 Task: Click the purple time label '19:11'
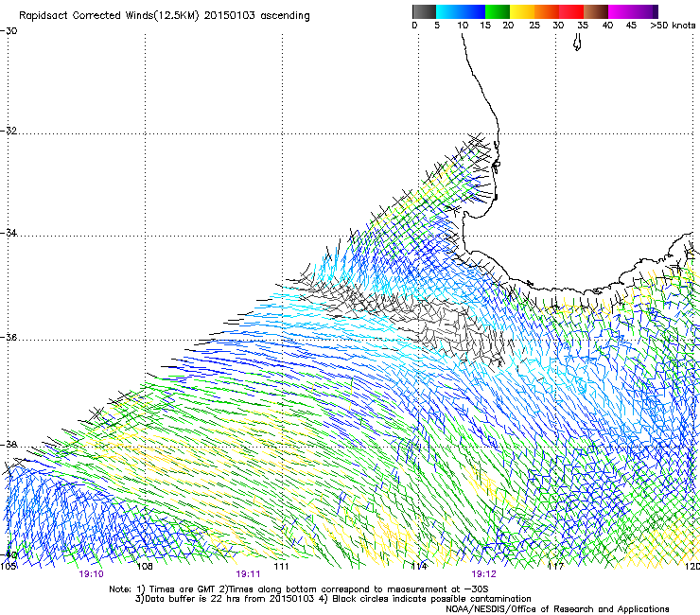pos(248,574)
